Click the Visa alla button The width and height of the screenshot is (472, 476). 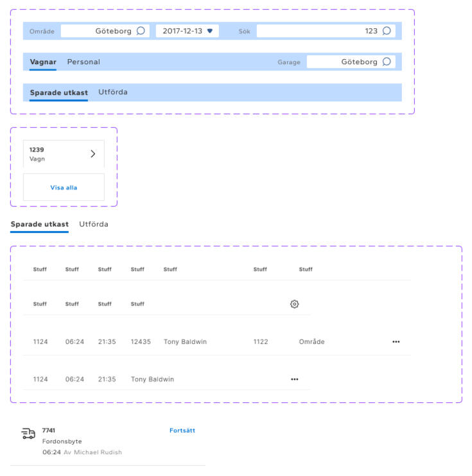64,187
